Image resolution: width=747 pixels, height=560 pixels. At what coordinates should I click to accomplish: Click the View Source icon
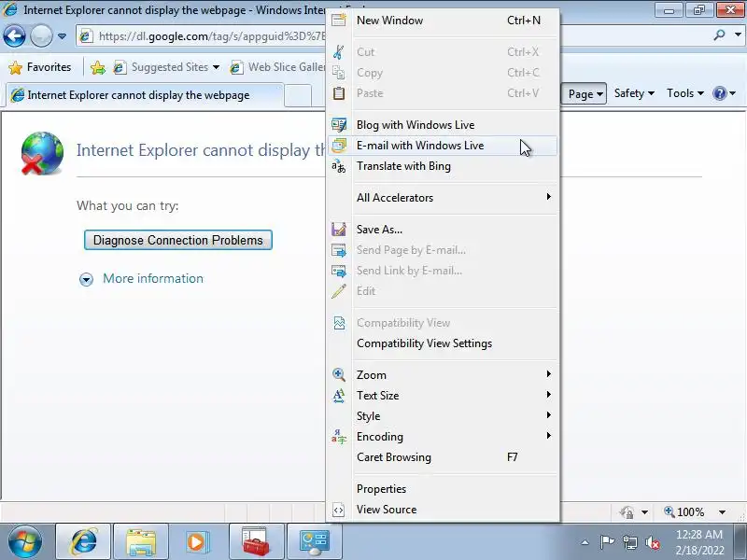tap(339, 510)
